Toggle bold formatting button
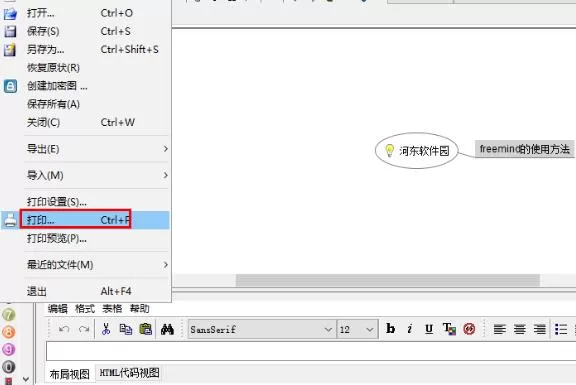Image resolution: width=576 pixels, height=385 pixels. pyautogui.click(x=390, y=328)
